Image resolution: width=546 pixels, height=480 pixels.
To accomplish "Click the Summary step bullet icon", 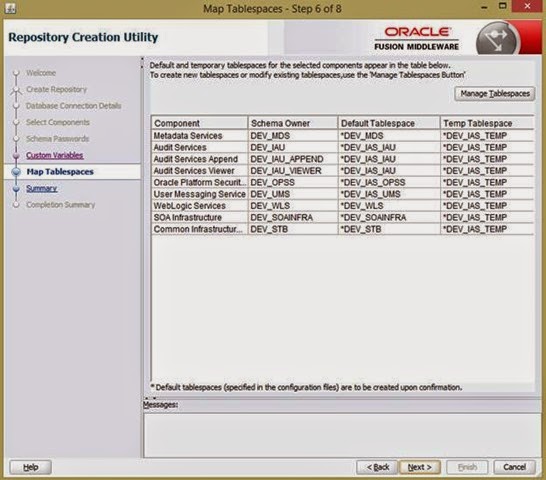I will [16, 188].
